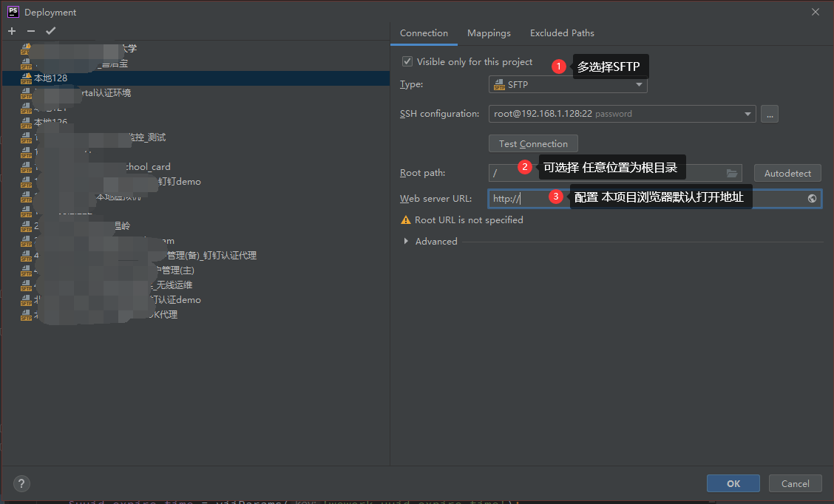Expand the Advanced section
Screen dimensions: 834x504
pyautogui.click(x=407, y=242)
